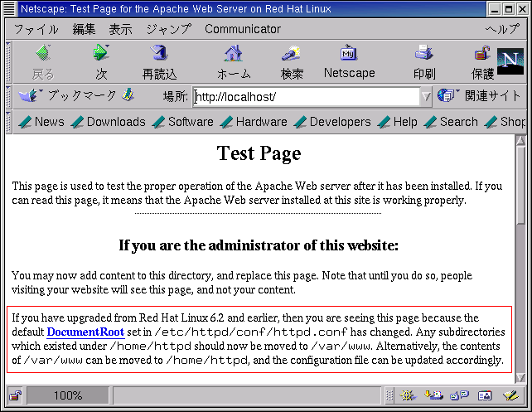Open the window menu icon in title bar
Screen dimensions: 532x412
[x=9, y=9]
